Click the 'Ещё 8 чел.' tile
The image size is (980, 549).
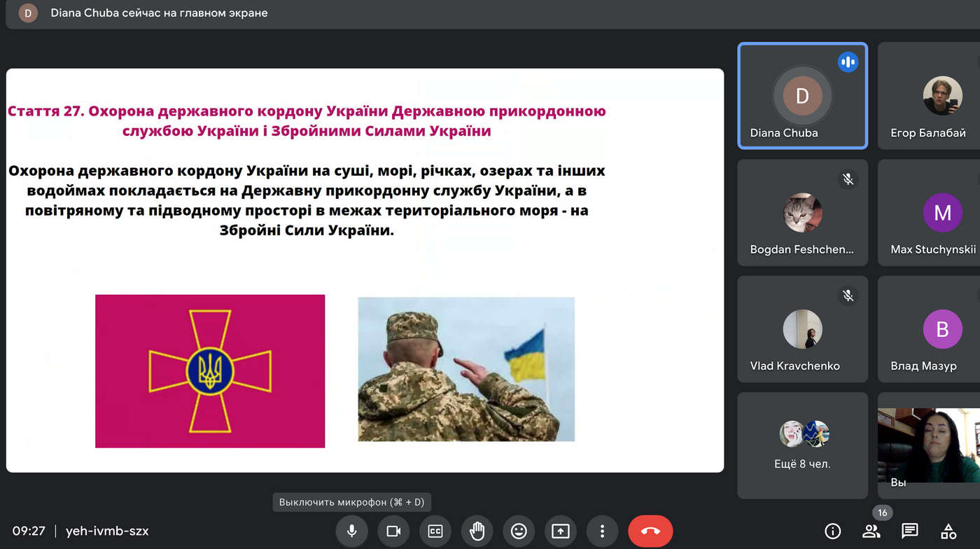click(x=802, y=445)
